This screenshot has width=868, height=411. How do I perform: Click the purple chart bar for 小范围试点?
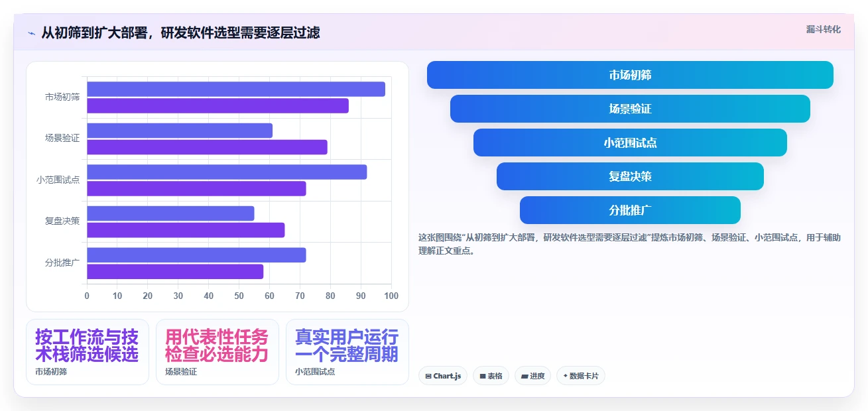[196, 188]
